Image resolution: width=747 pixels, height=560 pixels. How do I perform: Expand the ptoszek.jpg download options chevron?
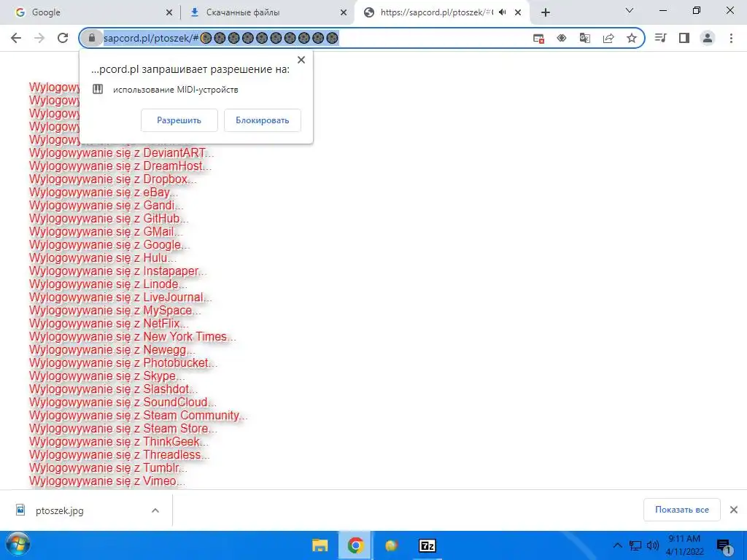[x=155, y=510]
